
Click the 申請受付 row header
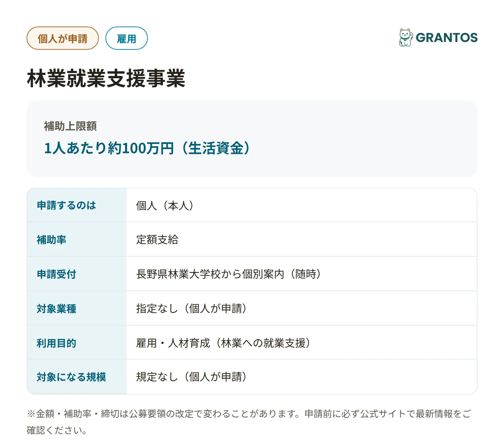[x=77, y=274]
